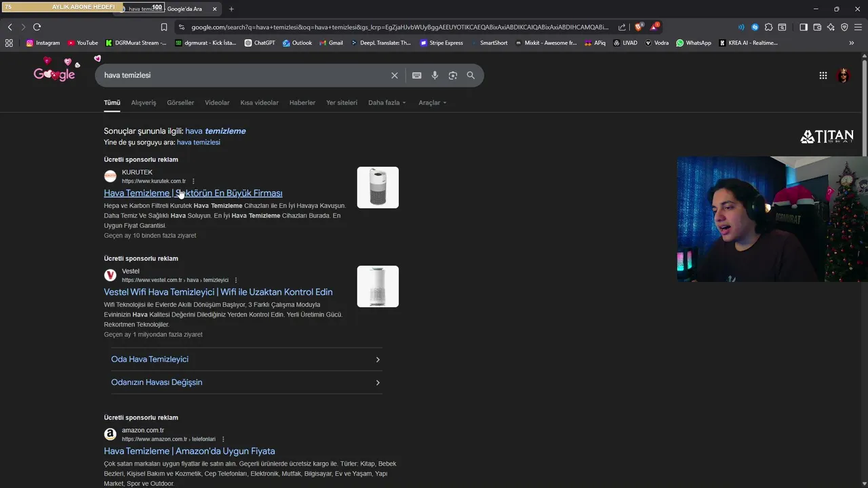Screen dimensions: 868x488
Task: Switch to the Görseller tab
Action: [180, 102]
